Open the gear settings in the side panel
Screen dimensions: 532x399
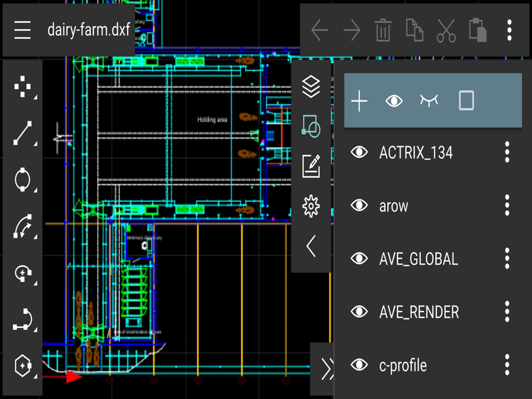pyautogui.click(x=311, y=206)
